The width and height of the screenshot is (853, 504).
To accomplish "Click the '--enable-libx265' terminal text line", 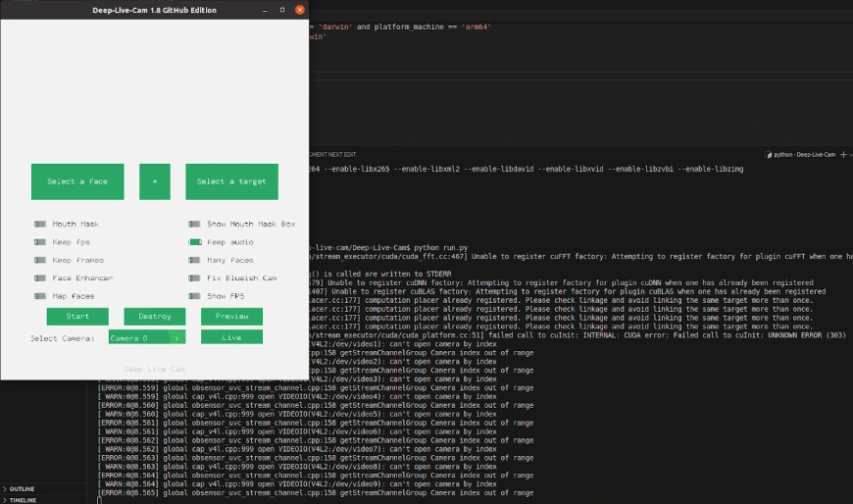I will (527, 170).
